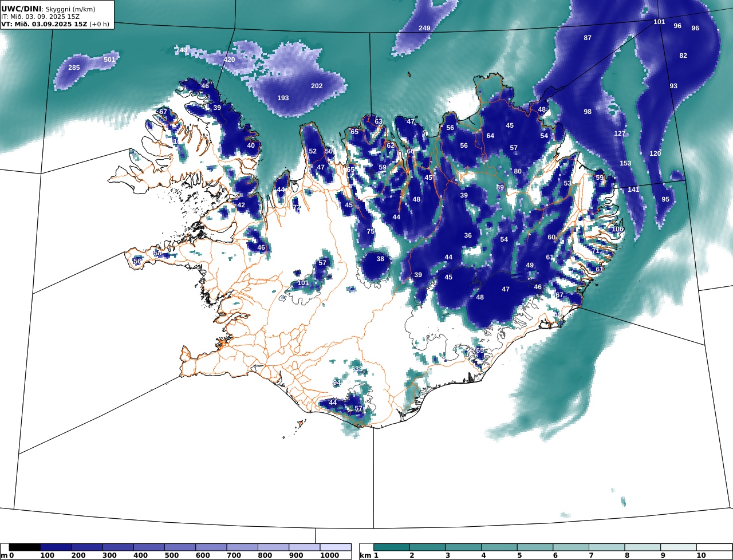Click the visibility value 89
Viewport: 733px width, 560px height.
point(500,187)
